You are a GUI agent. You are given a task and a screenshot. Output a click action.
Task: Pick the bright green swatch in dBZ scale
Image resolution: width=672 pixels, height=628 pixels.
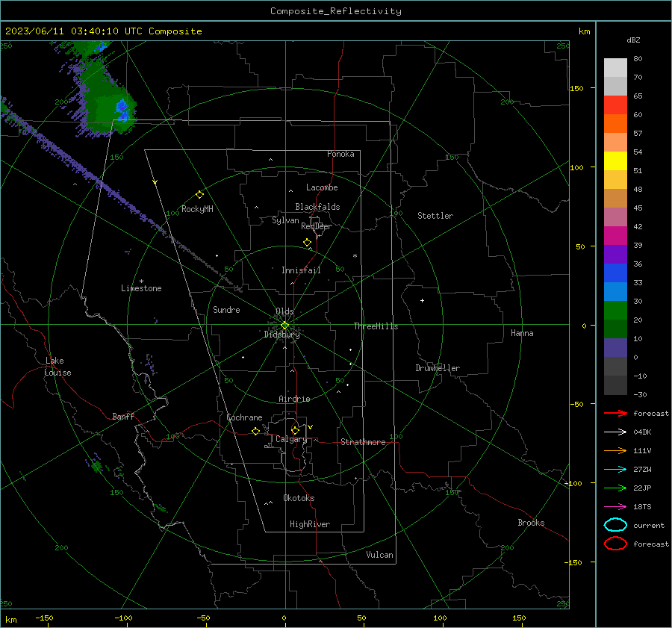(615, 310)
